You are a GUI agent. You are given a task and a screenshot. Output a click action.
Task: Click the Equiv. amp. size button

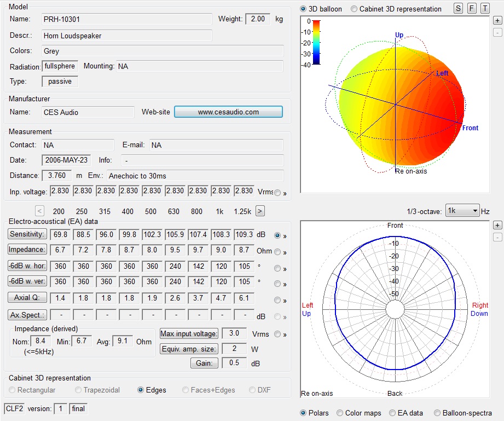pos(189,349)
